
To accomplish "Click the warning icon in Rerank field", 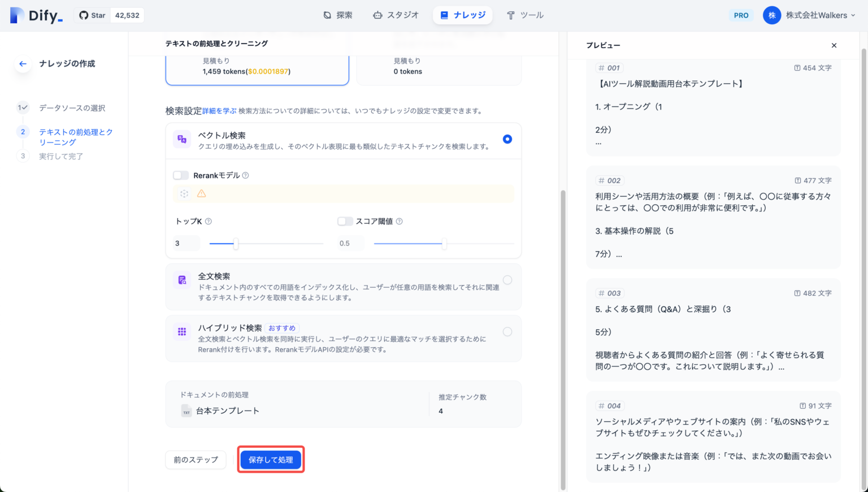I will click(202, 193).
